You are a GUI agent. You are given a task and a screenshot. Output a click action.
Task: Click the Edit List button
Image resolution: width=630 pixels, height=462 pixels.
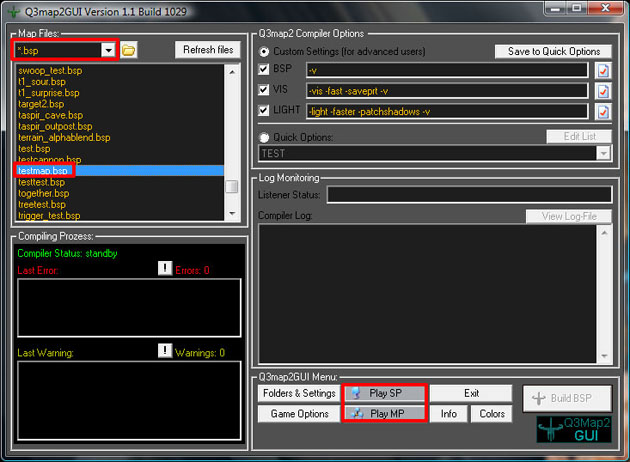point(579,137)
